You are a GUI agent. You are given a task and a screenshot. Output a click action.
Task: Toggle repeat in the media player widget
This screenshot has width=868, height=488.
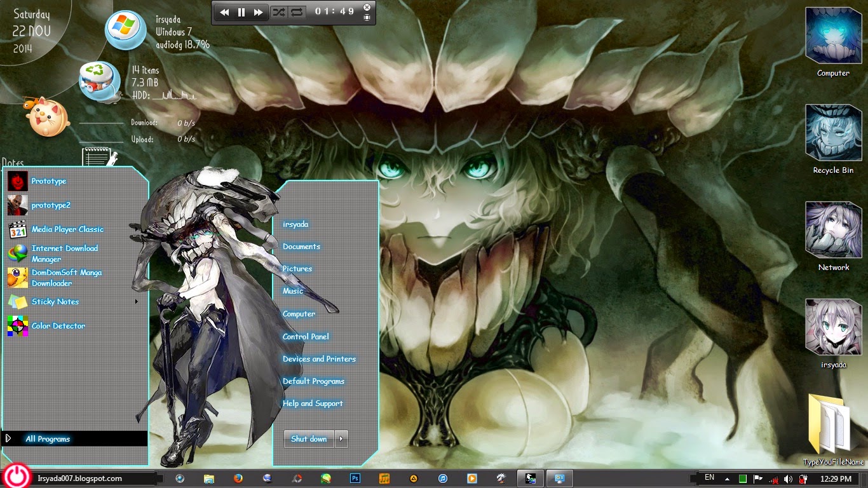pos(296,12)
